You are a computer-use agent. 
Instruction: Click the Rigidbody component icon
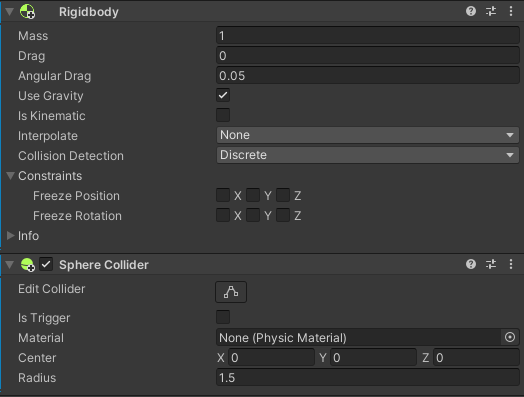[27, 12]
